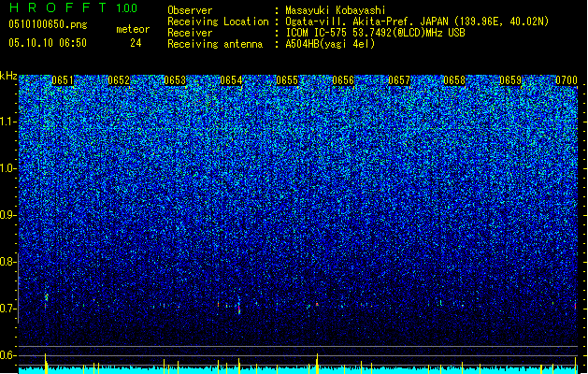Screen dimensions: 588x374
Task: Select the A504HB(yagi 4el) antenna text
Action: (x=330, y=44)
